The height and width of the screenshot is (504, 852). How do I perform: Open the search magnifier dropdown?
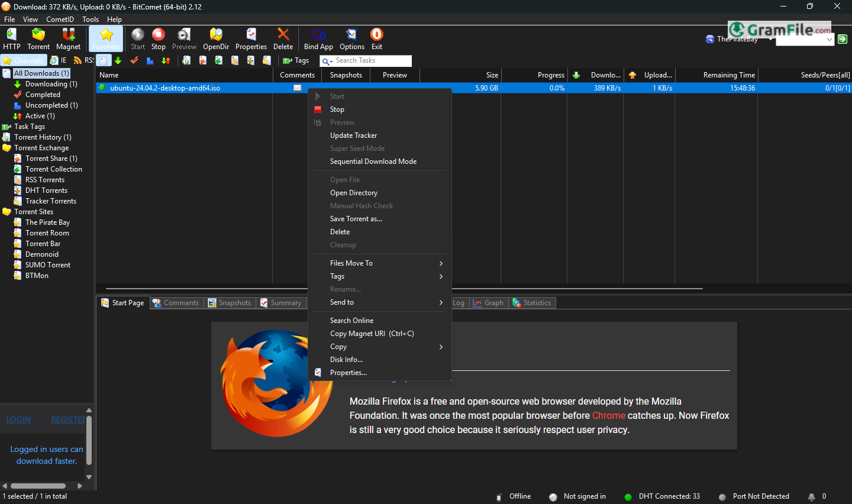point(327,61)
